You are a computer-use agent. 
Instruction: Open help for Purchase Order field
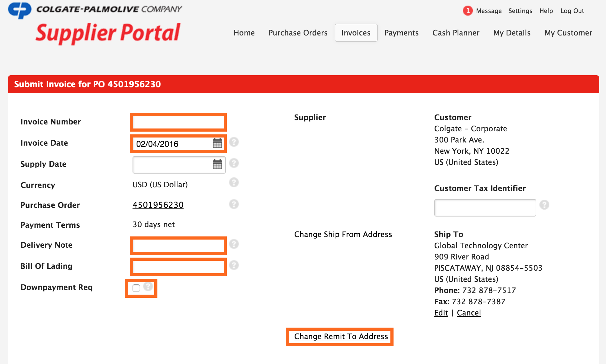click(234, 204)
